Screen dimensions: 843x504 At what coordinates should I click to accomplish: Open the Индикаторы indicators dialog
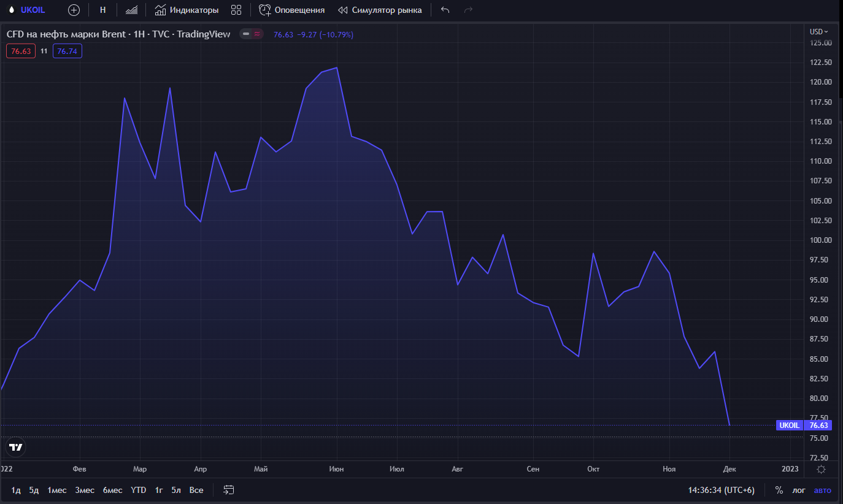(187, 10)
